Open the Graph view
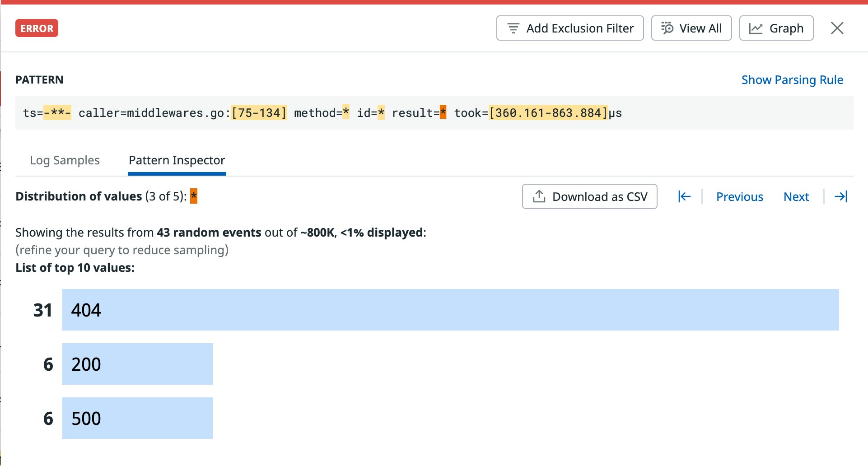This screenshot has height=466, width=868. [776, 28]
